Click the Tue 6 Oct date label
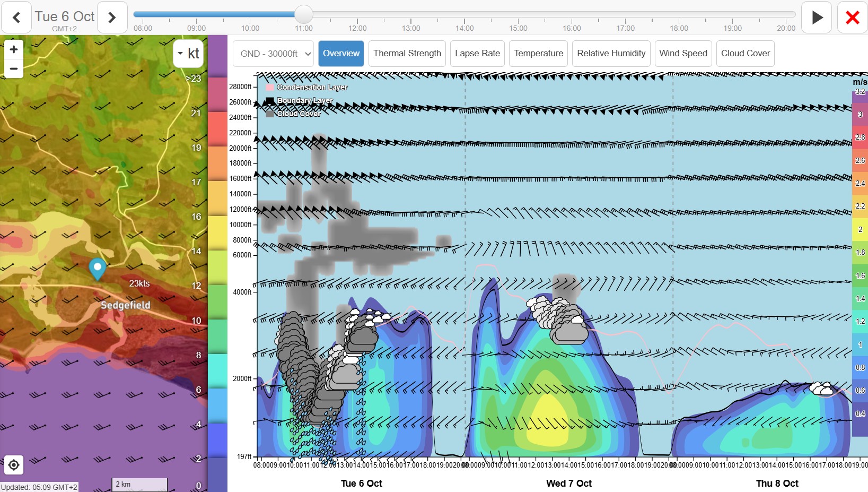The width and height of the screenshot is (868, 492). point(65,16)
